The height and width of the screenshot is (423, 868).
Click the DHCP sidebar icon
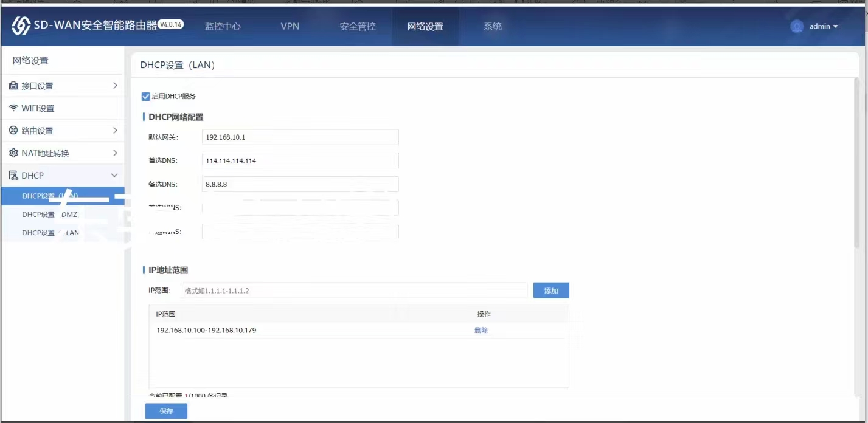coord(13,176)
